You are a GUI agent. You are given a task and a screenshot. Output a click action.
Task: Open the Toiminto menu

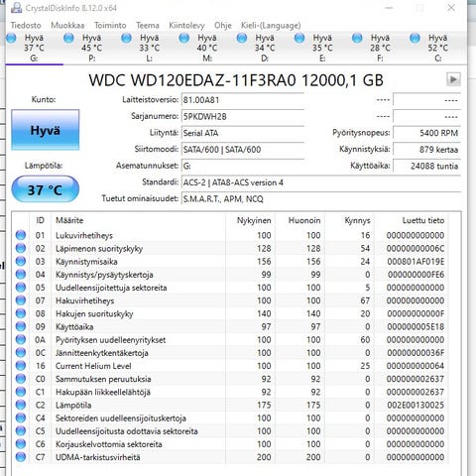coord(110,26)
